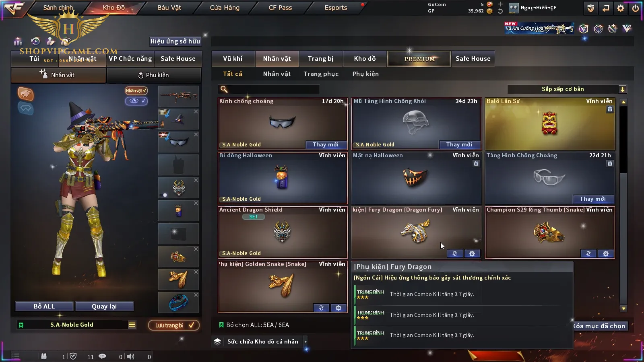Select the Ancient Dragon Shield item
644x362 pixels.
283,232
